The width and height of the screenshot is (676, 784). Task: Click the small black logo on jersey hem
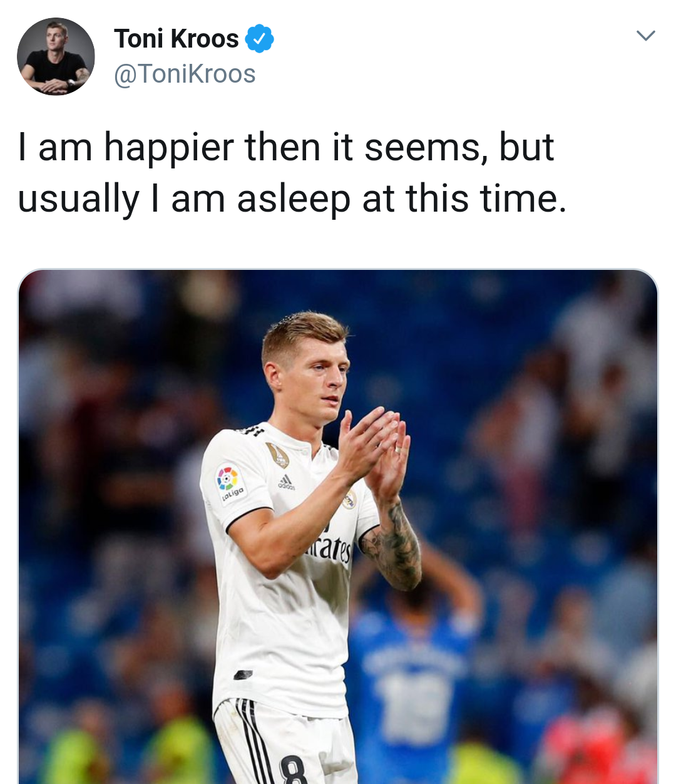pos(243,674)
